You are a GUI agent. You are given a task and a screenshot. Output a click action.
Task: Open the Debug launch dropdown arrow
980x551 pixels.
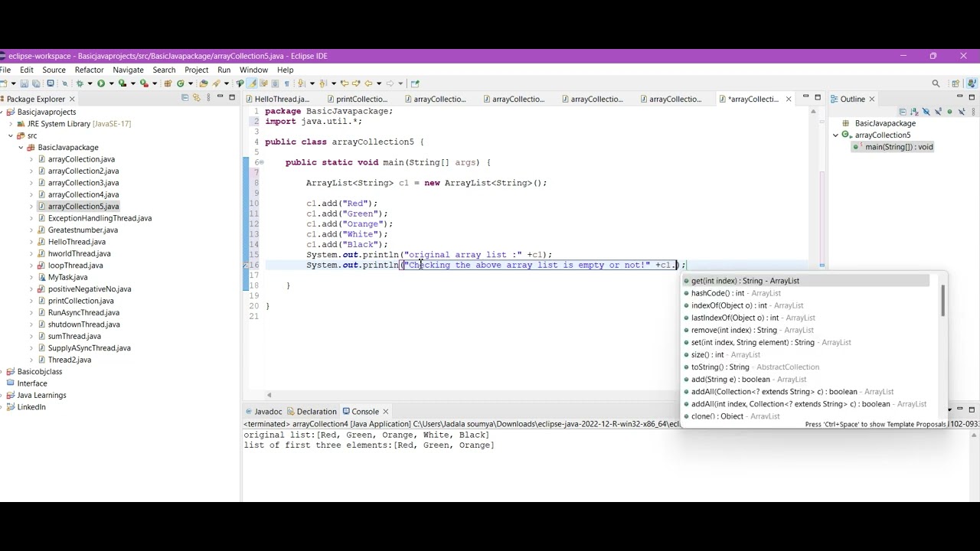90,83
